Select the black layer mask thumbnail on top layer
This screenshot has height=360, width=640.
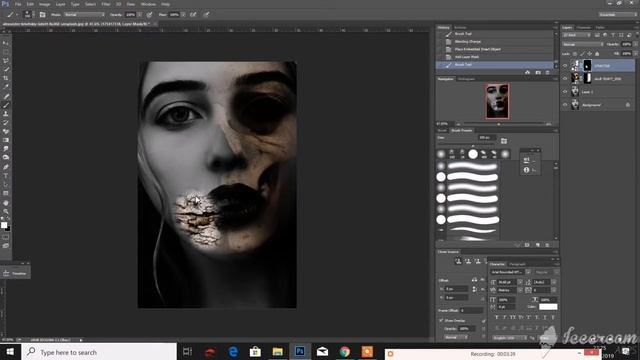(x=587, y=65)
